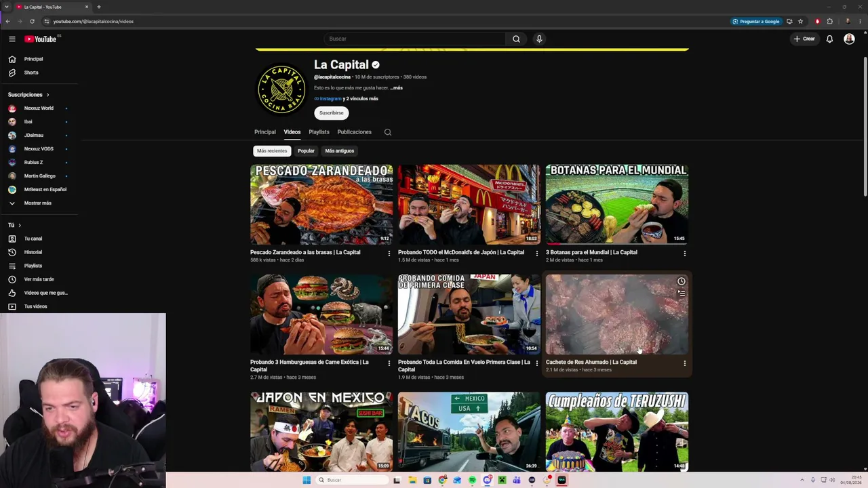Click the magnifier search button
Viewport: 868px width, 488px height.
pyautogui.click(x=516, y=39)
